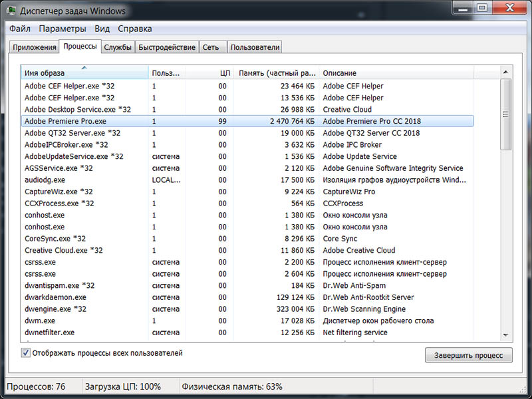Click the scrollbar down arrow
532x399 pixels.
(x=505, y=335)
